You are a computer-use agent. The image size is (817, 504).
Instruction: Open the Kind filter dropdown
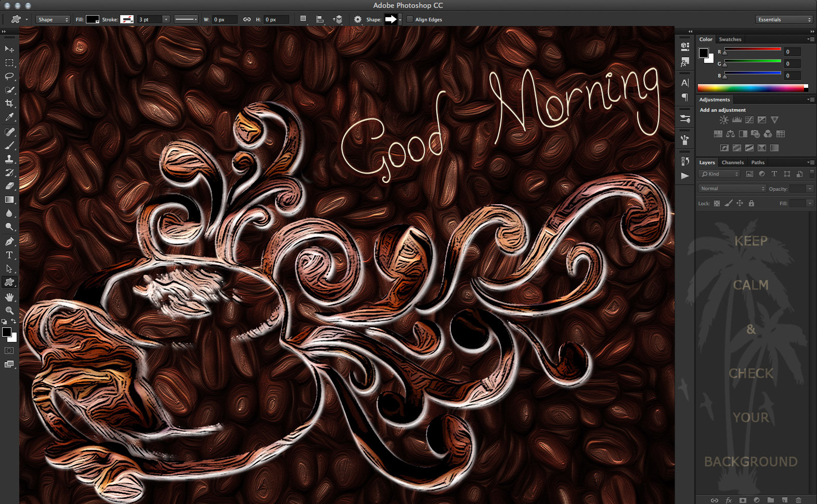719,174
